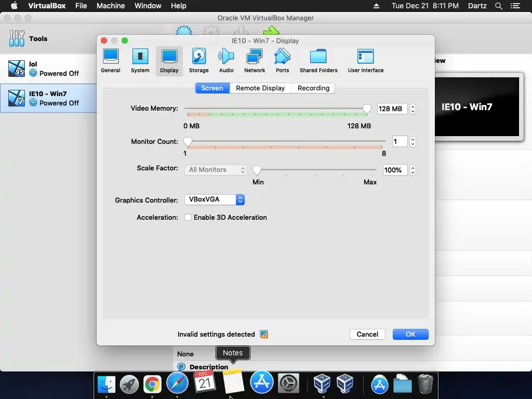
Task: Click the "Invalid settings detected" text
Action: [x=216, y=334]
